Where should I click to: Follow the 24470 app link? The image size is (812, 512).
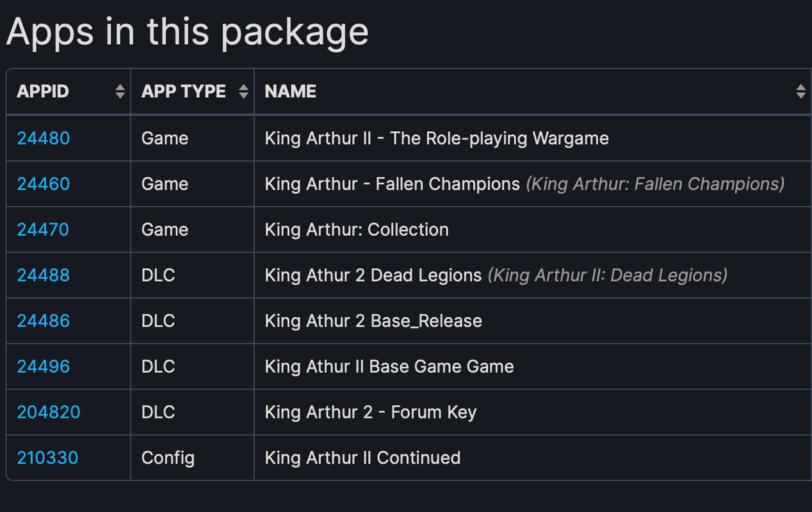43,230
